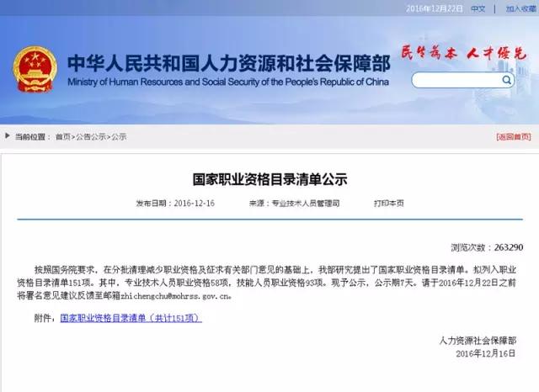
Task: Switch language via 中文 link
Action: [x=478, y=8]
